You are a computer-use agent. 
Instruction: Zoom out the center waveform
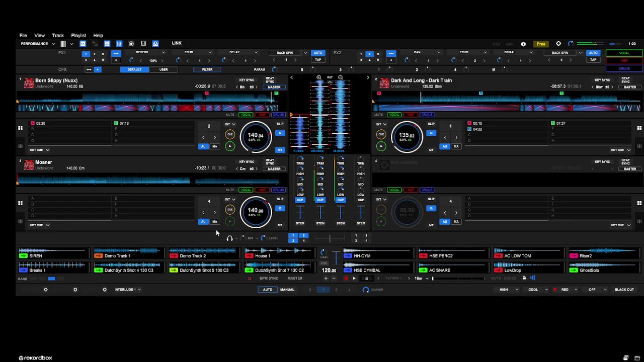pos(341,77)
